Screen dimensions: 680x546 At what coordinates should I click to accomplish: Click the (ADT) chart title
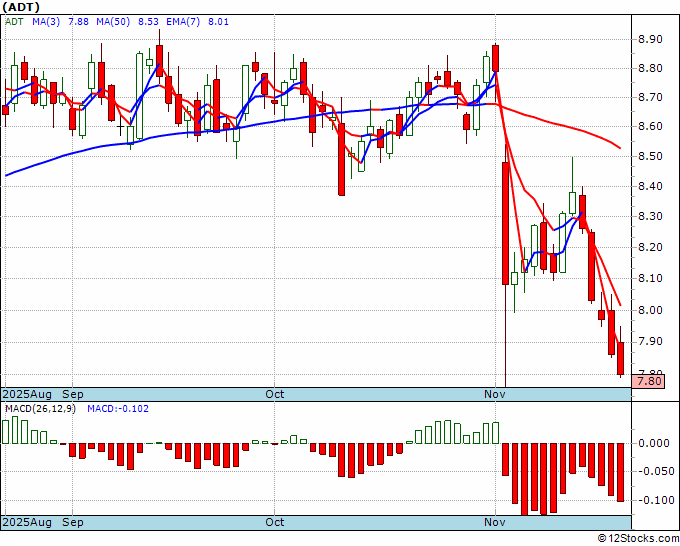click(21, 7)
